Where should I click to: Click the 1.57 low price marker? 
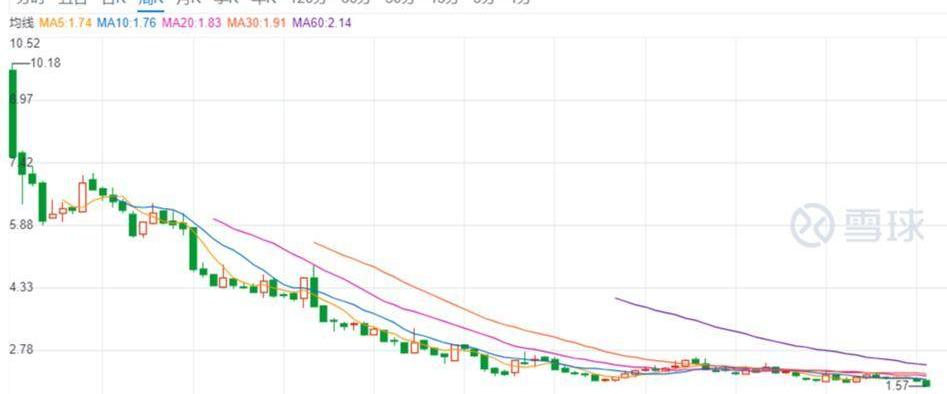[x=897, y=385]
